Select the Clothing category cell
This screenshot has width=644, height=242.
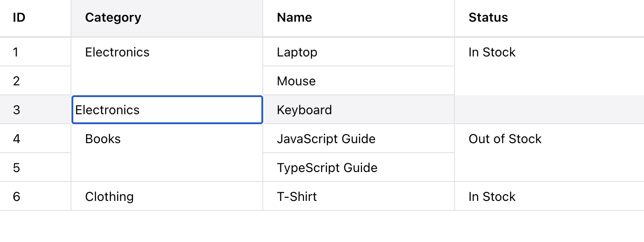coord(109,197)
